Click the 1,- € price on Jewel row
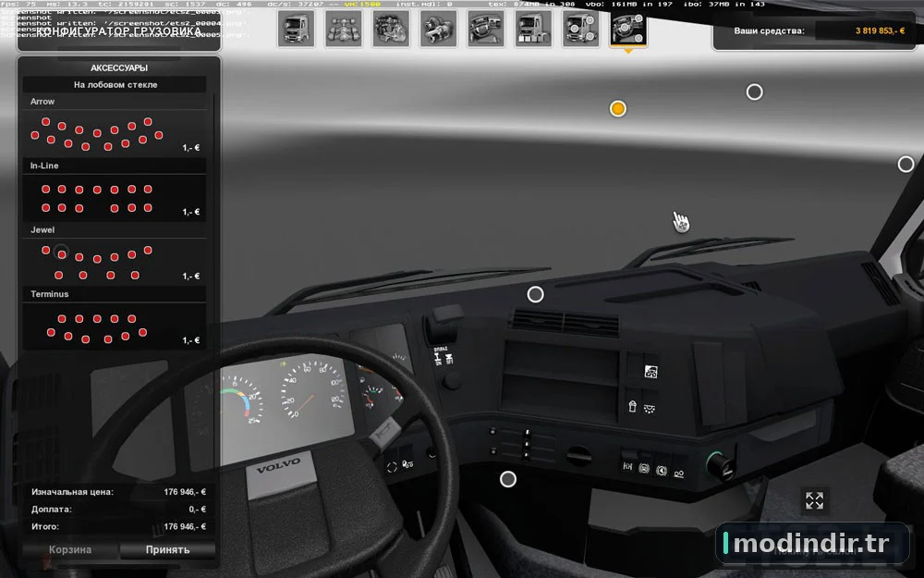The height and width of the screenshot is (578, 924). [191, 276]
